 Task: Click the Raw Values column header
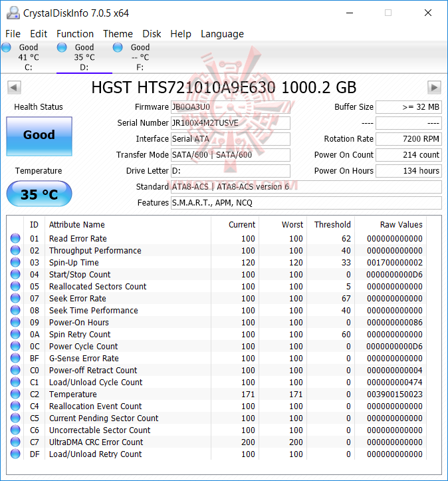401,225
